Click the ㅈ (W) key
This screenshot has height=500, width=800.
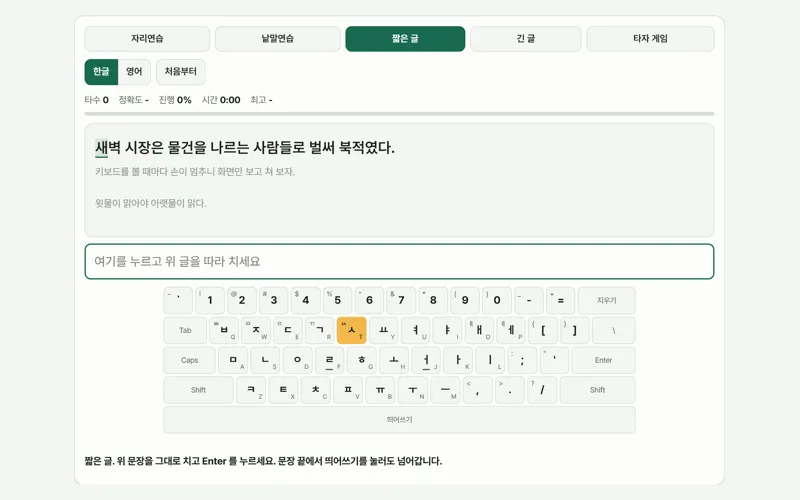256,330
